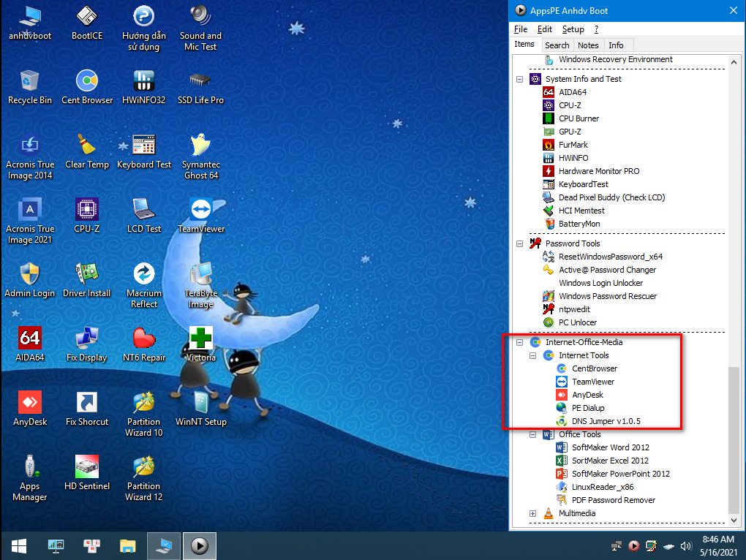The image size is (746, 560).
Task: Launch CPU-Z from the desktop
Action: point(86,216)
